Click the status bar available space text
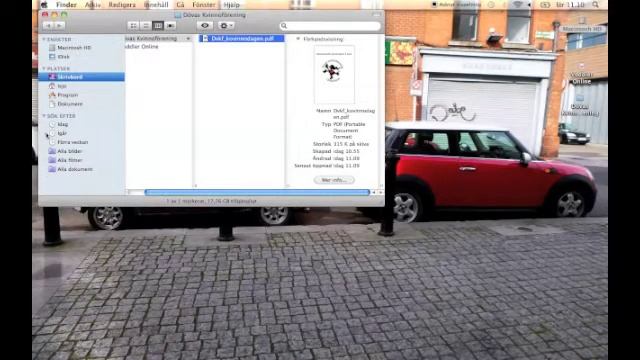640x360 pixels. pos(211,201)
